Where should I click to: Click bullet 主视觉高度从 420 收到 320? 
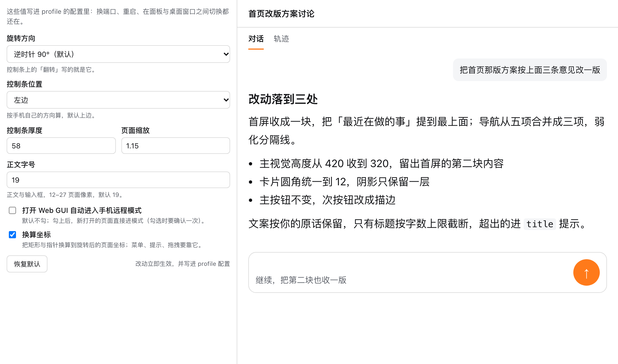pos(382,164)
